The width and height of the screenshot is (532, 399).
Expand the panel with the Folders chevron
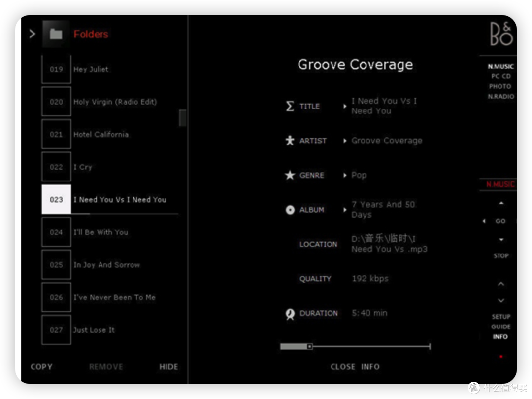click(32, 34)
